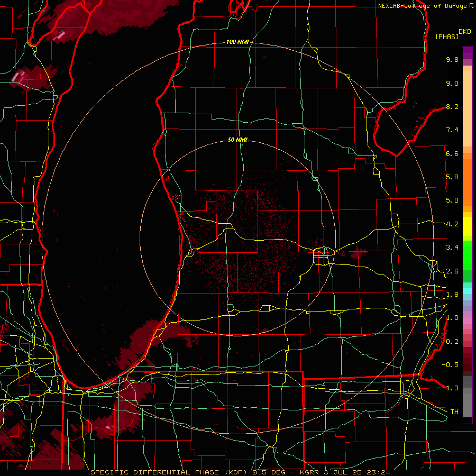Click the '8.2' scale value
The width and height of the screenshot is (476, 476).
coord(452,106)
